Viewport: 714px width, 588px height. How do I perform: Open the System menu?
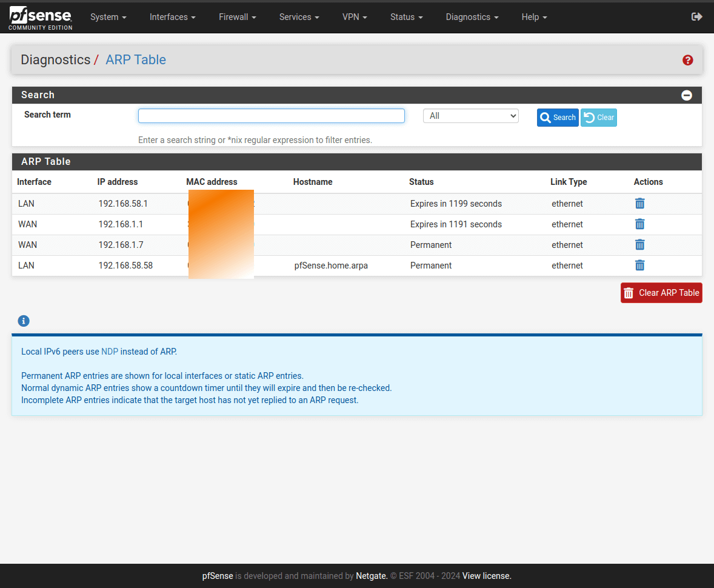point(108,17)
